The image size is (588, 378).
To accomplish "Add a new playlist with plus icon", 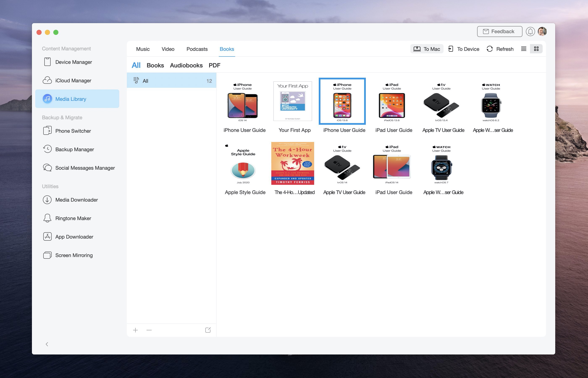I will (x=135, y=330).
